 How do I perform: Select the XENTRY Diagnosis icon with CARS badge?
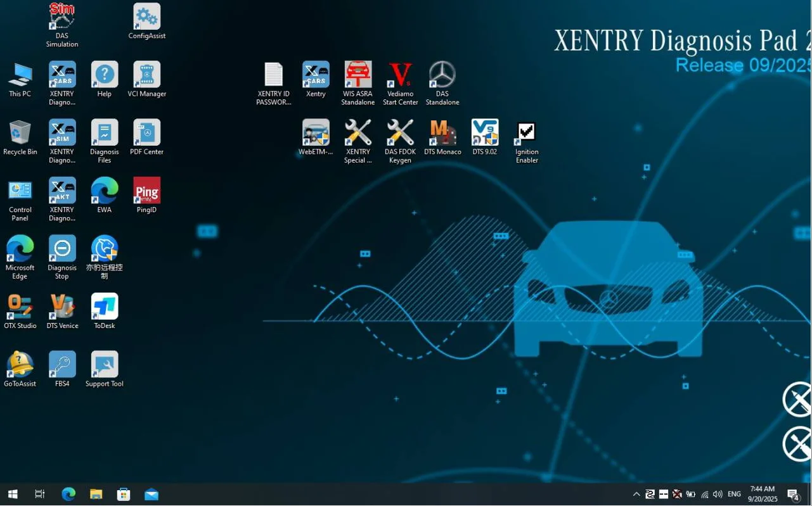pos(62,83)
